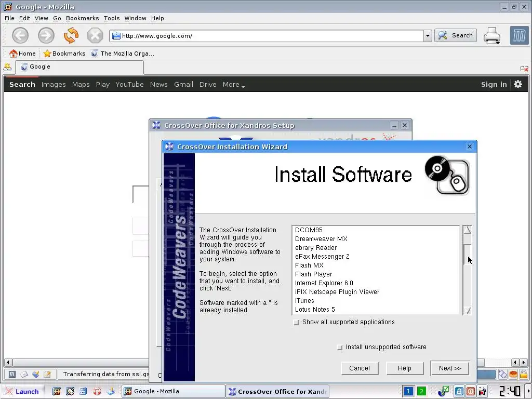Click the cookie icon in status bar
The height and width of the screenshot is (399, 532).
[513, 374]
